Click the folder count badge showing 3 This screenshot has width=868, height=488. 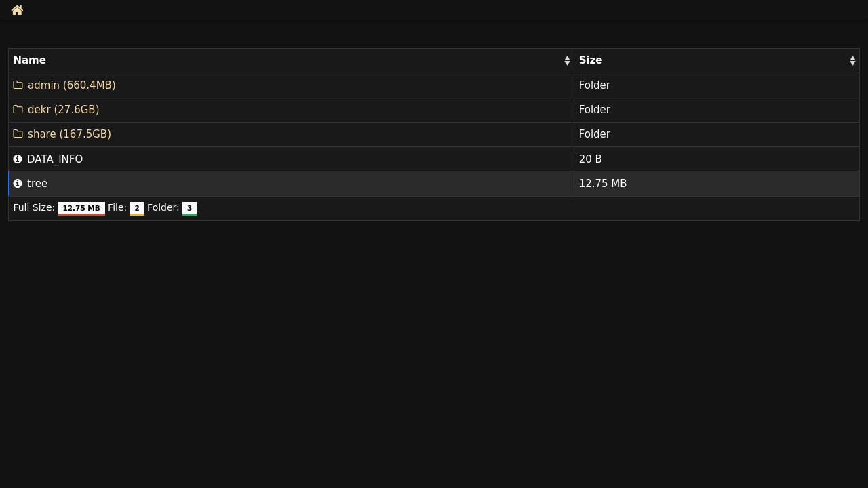(x=189, y=209)
